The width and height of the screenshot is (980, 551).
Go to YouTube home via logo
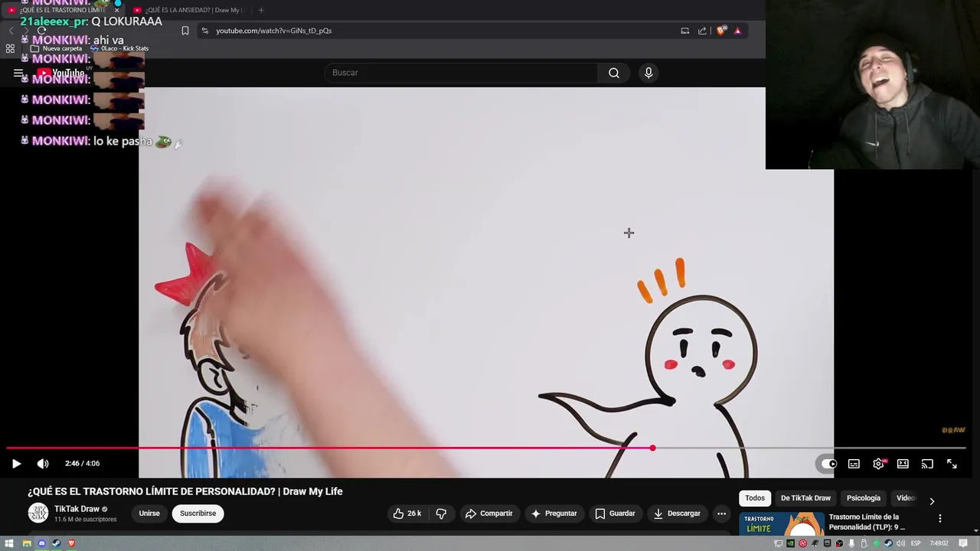[61, 73]
